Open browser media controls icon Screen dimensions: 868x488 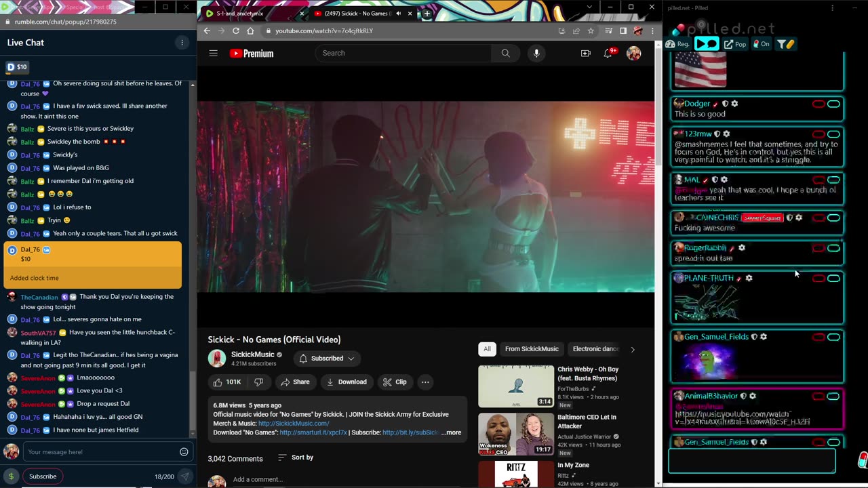[609, 30]
